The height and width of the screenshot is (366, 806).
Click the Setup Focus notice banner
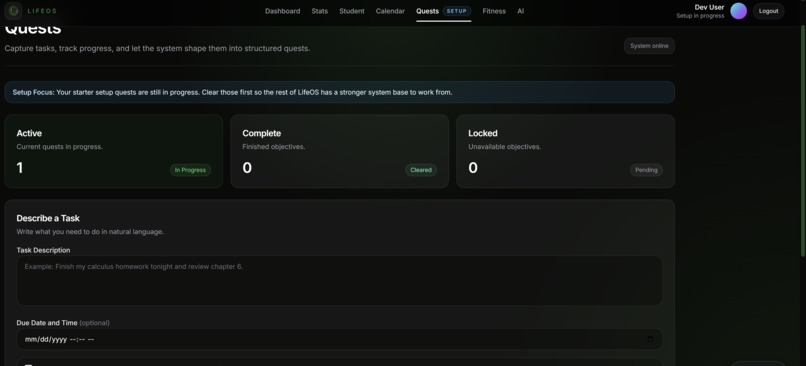coord(339,92)
